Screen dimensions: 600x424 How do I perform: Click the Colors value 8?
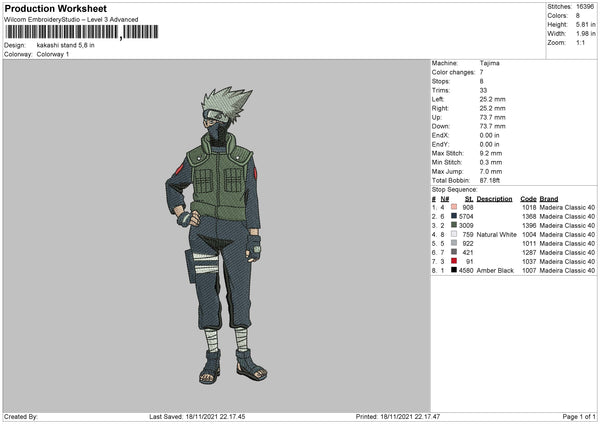point(578,16)
